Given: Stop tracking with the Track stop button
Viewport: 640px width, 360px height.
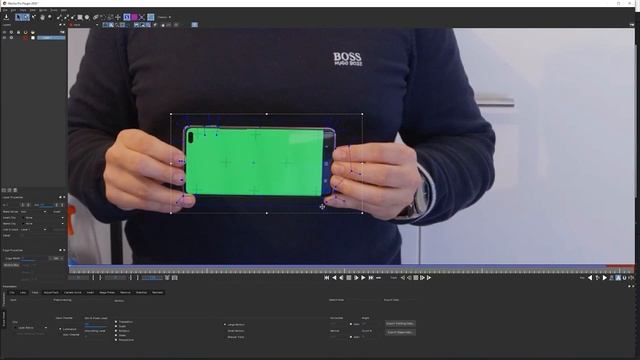Looking at the screenshot, I should coord(416,278).
